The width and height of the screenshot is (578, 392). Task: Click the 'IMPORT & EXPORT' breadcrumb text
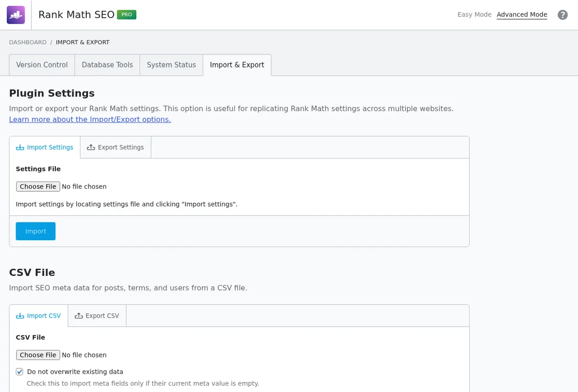click(83, 42)
